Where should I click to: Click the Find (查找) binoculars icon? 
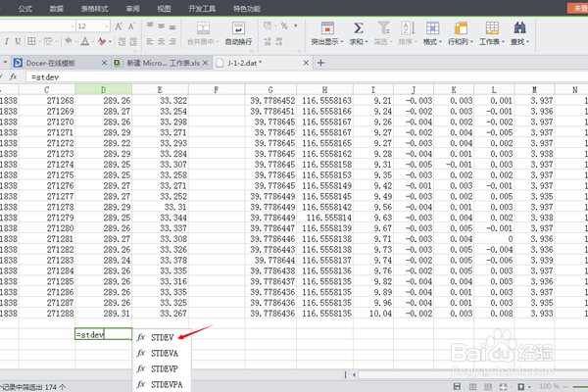pos(519,28)
